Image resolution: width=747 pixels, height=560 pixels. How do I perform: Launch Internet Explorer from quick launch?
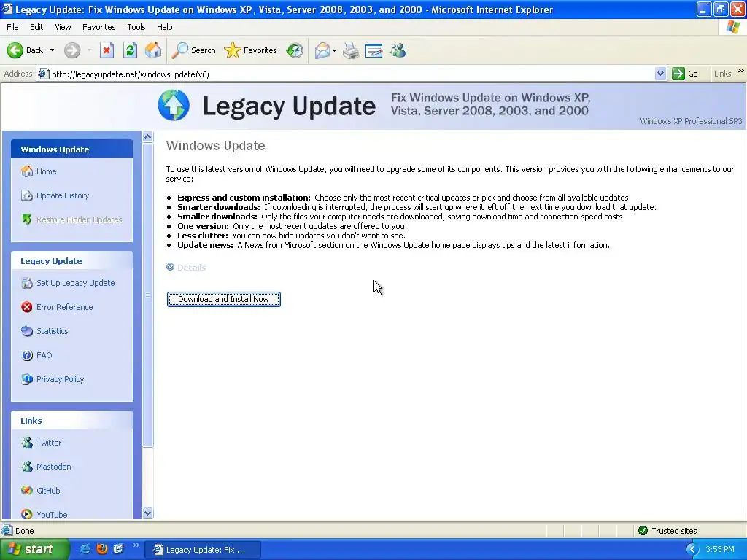[x=85, y=549]
